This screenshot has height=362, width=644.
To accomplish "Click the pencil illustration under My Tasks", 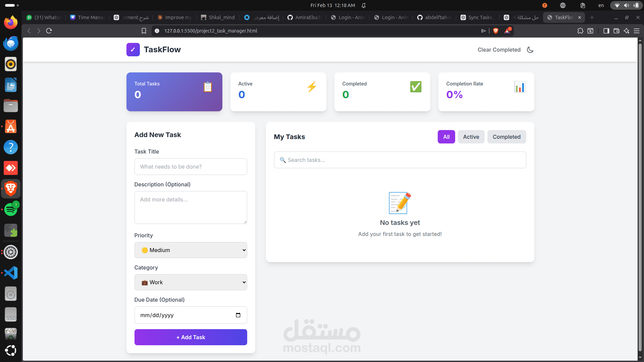I will pos(399,202).
